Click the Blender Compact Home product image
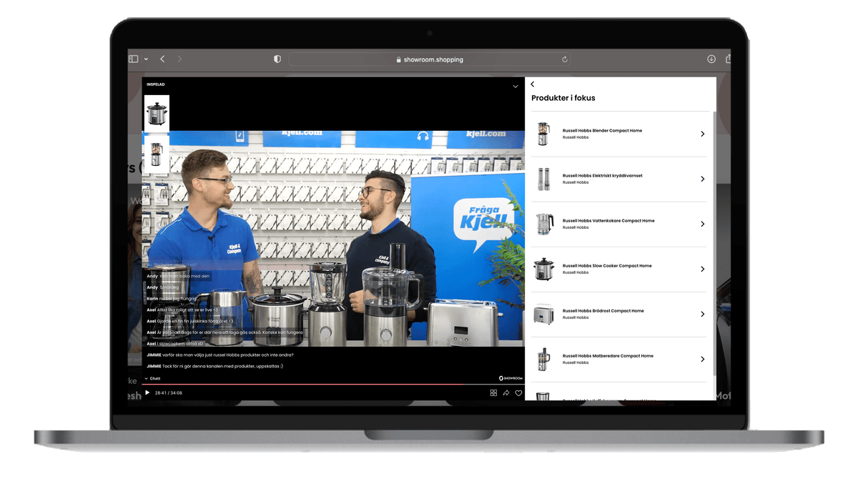This screenshot has height=504, width=858. [x=544, y=134]
